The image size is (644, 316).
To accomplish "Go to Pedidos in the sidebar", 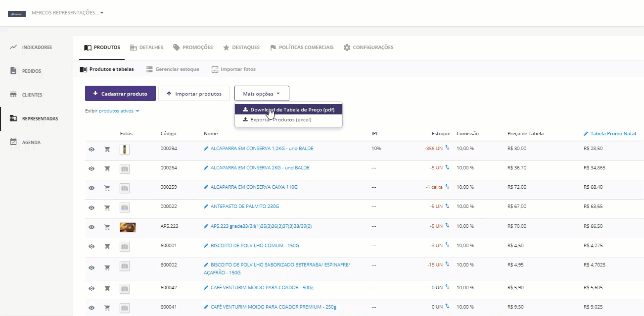I will click(x=31, y=71).
